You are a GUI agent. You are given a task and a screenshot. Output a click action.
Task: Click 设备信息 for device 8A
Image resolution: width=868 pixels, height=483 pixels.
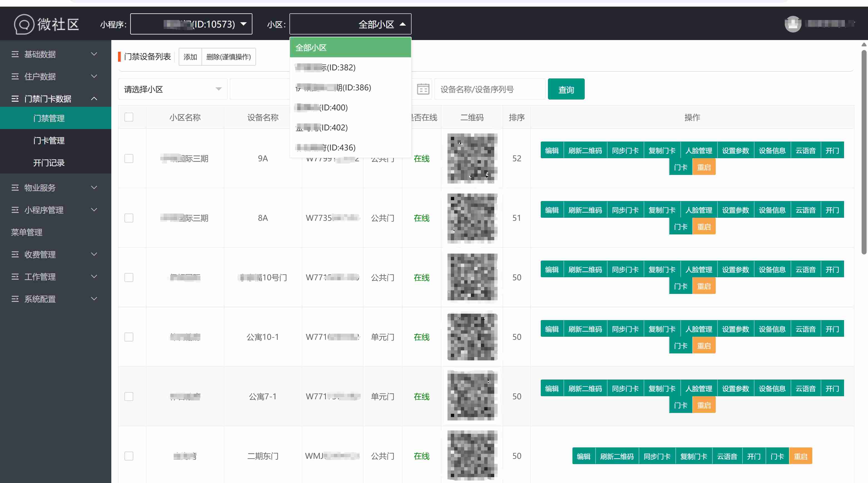click(x=772, y=210)
